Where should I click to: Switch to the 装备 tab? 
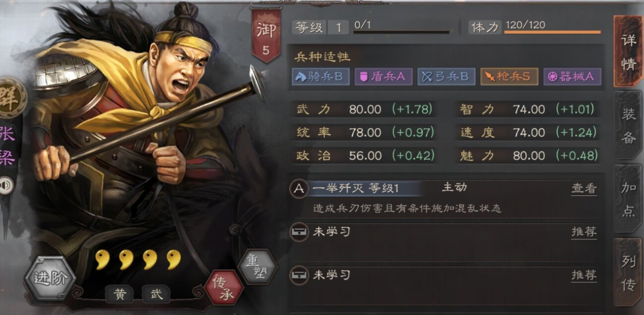point(628,126)
